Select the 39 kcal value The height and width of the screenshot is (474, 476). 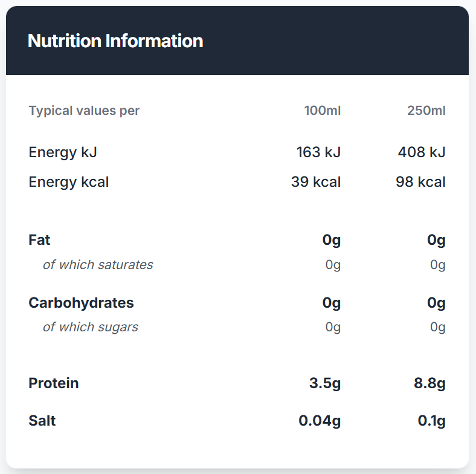pyautogui.click(x=316, y=182)
